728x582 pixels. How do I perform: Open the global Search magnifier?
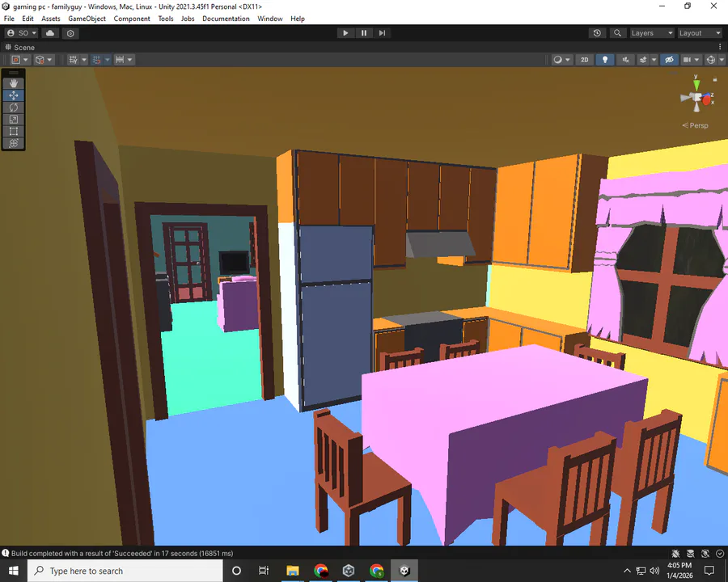pyautogui.click(x=617, y=33)
